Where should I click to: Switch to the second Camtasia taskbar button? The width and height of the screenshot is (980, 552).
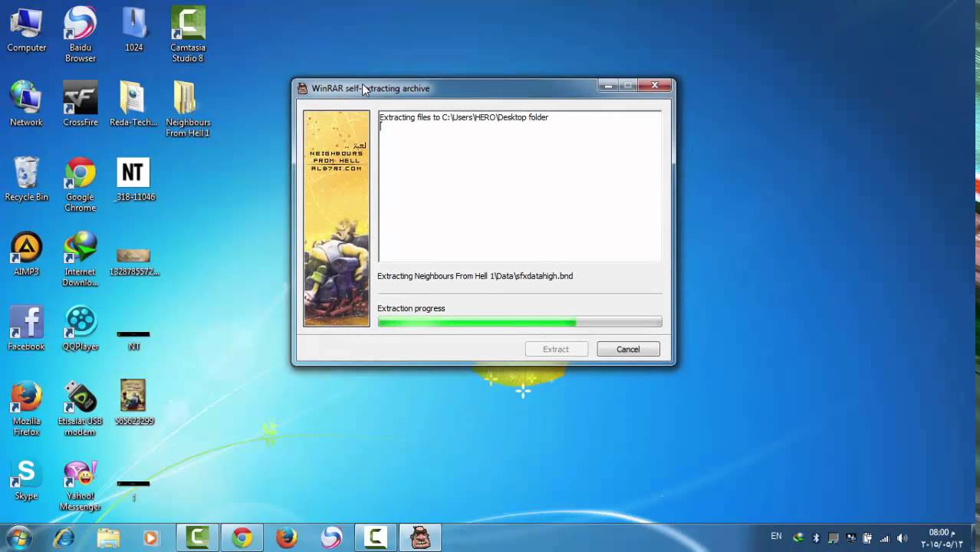point(376,537)
